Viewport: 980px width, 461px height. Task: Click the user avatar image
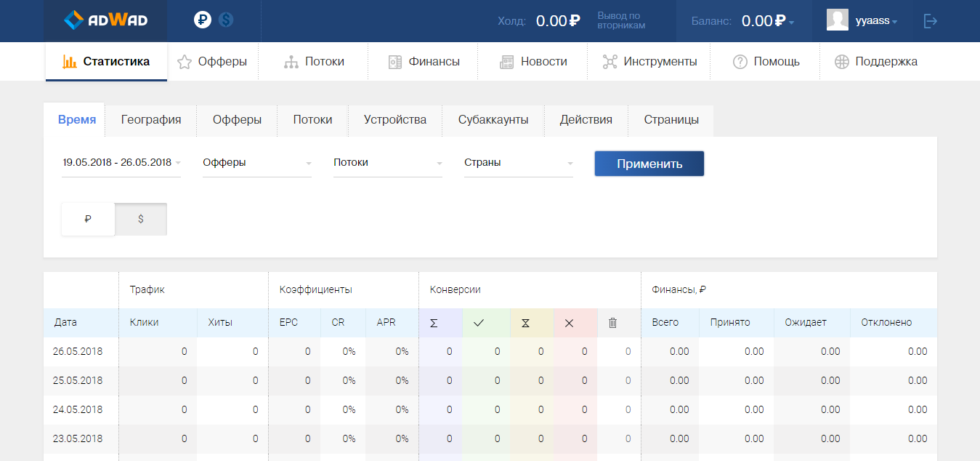pyautogui.click(x=838, y=20)
